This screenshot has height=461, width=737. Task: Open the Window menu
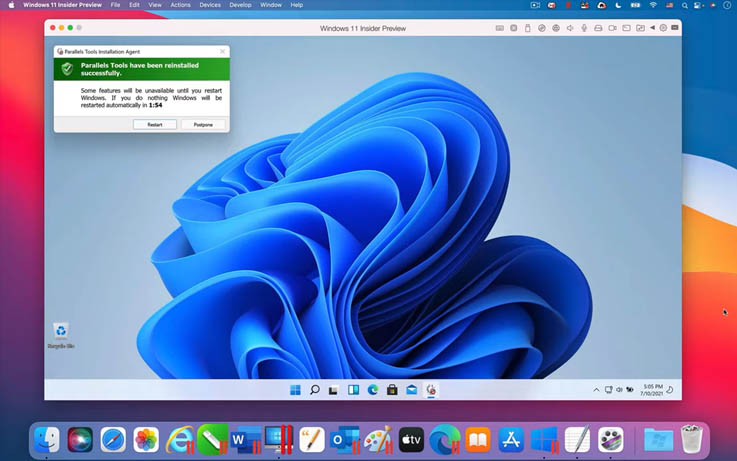point(271,5)
